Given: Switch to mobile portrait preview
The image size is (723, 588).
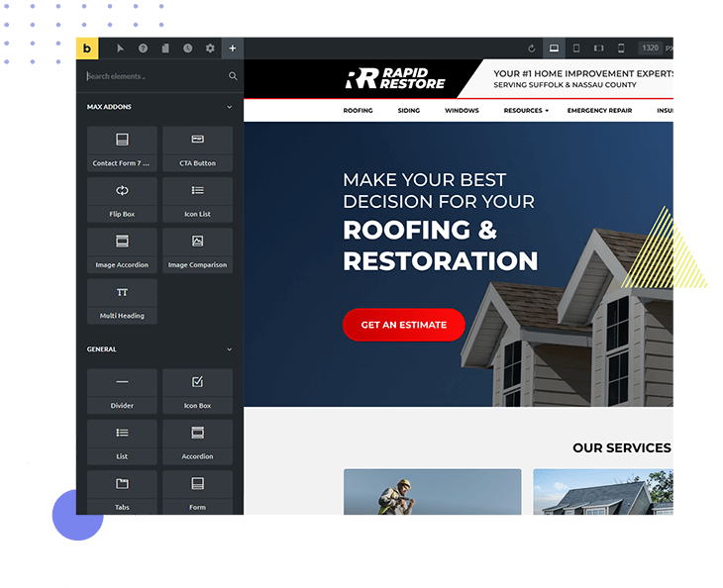Looking at the screenshot, I should click(621, 49).
